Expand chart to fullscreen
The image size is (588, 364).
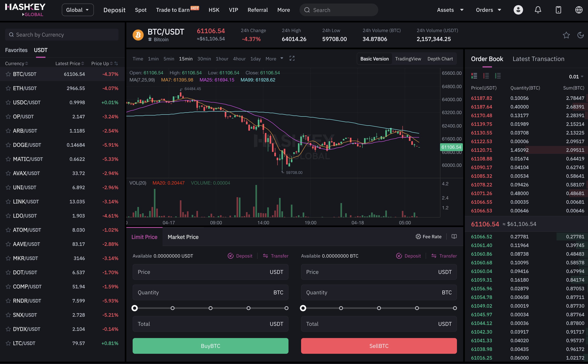292,58
